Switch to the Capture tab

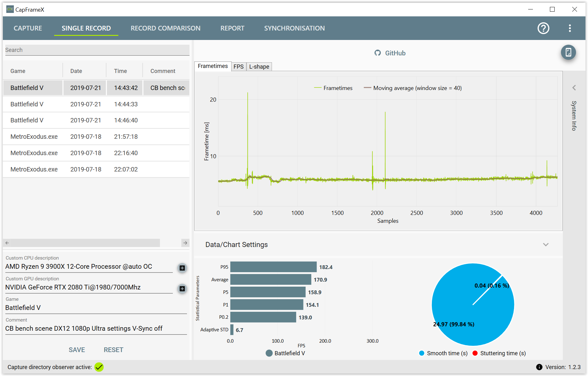click(x=28, y=28)
